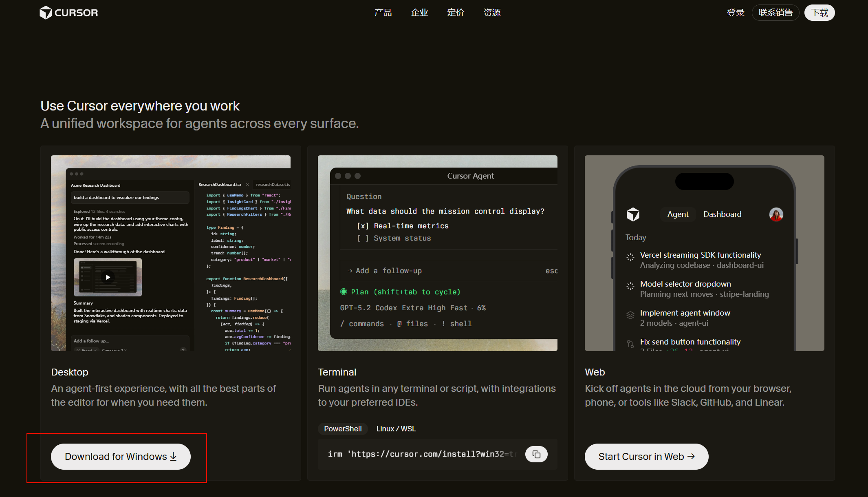
Task: Open the 产品 menu
Action: 383,13
